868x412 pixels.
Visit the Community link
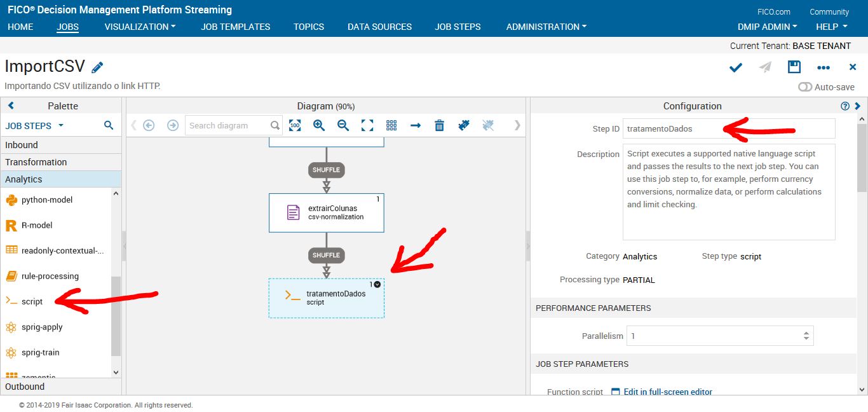coord(829,11)
